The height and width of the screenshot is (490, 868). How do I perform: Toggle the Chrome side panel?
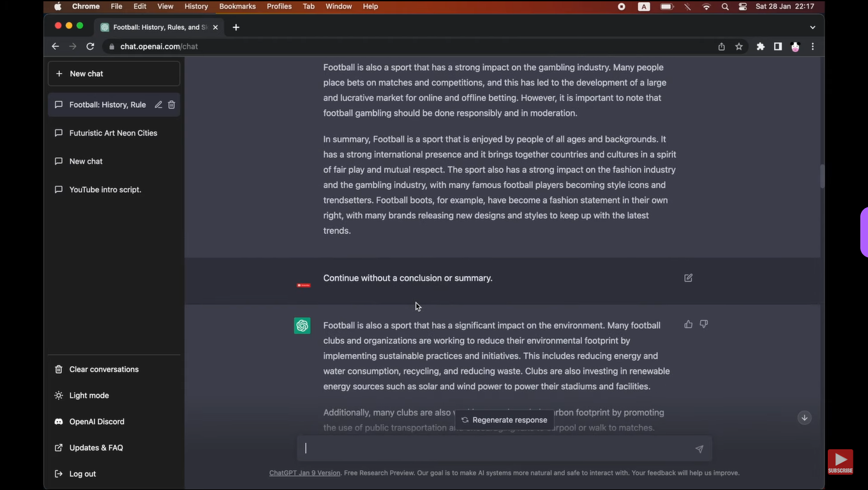tap(777, 47)
